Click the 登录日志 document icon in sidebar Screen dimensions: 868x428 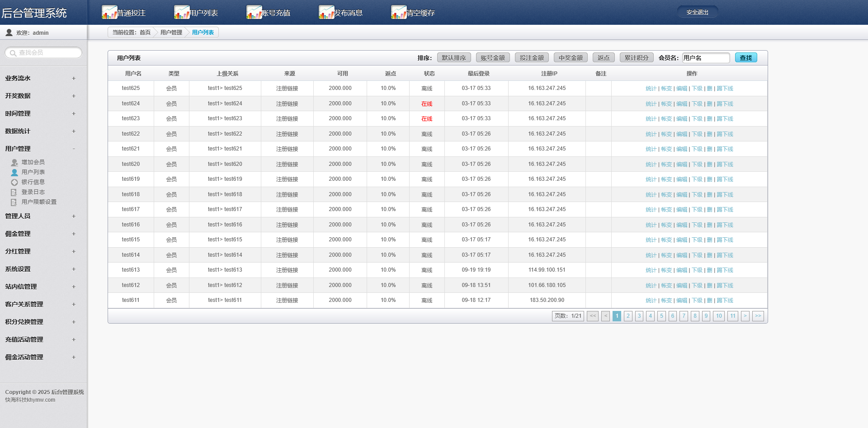(x=14, y=192)
